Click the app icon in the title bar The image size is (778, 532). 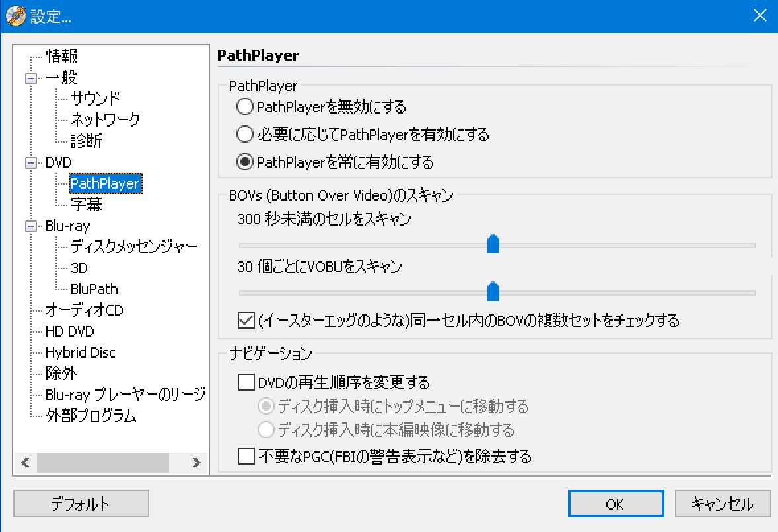15,16
